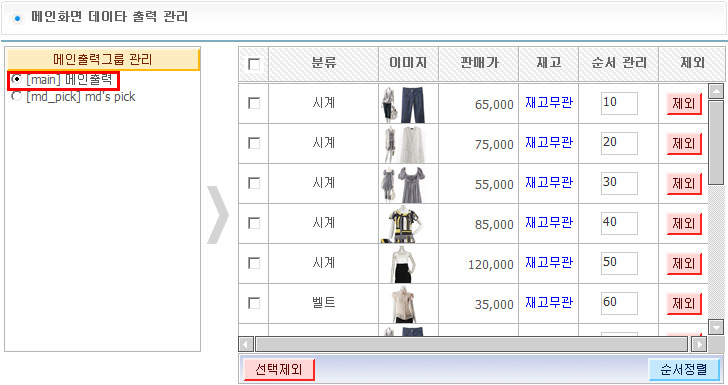Click the horizontal scrollbar thumb
The width and height of the screenshot is (728, 385).
click(472, 344)
